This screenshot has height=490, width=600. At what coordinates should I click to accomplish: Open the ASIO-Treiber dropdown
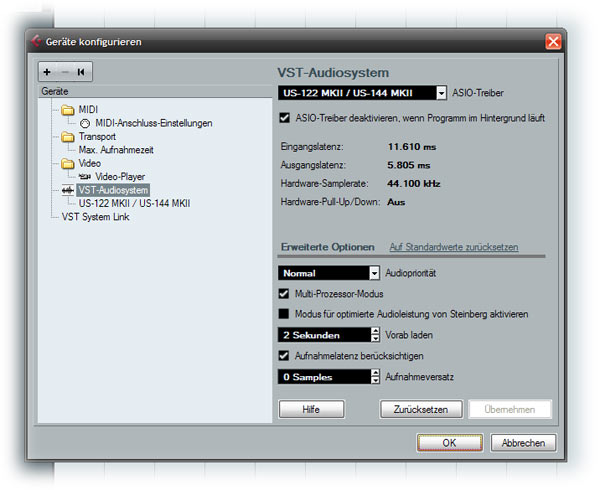(441, 93)
